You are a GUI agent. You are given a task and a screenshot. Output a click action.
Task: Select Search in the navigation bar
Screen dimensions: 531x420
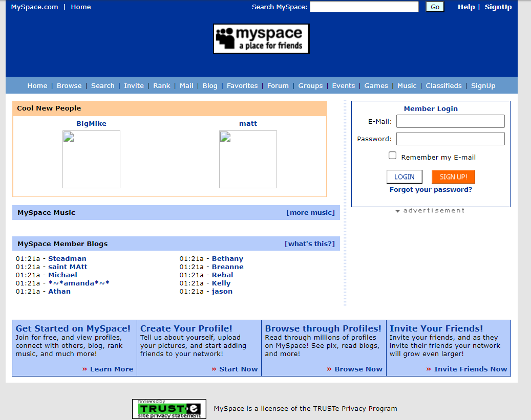(102, 85)
